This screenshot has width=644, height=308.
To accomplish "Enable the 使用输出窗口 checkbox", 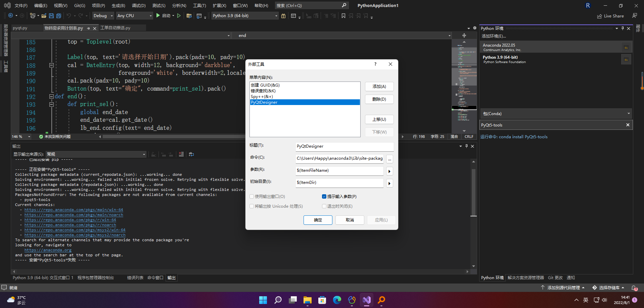I will (252, 197).
